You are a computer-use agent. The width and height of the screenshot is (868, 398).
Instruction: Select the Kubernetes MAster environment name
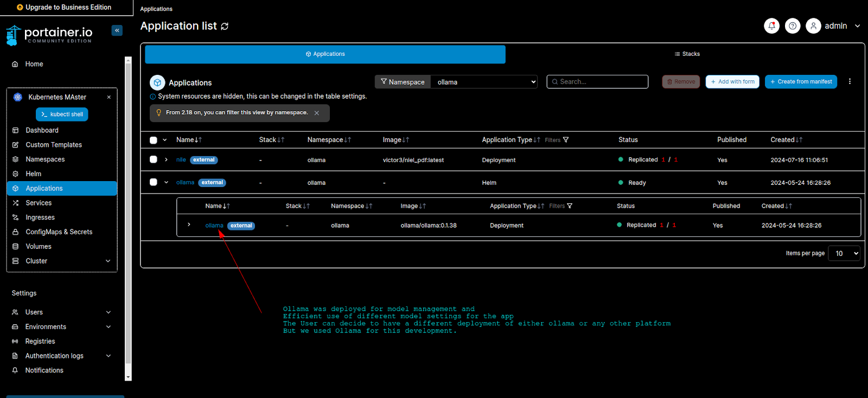pos(58,97)
